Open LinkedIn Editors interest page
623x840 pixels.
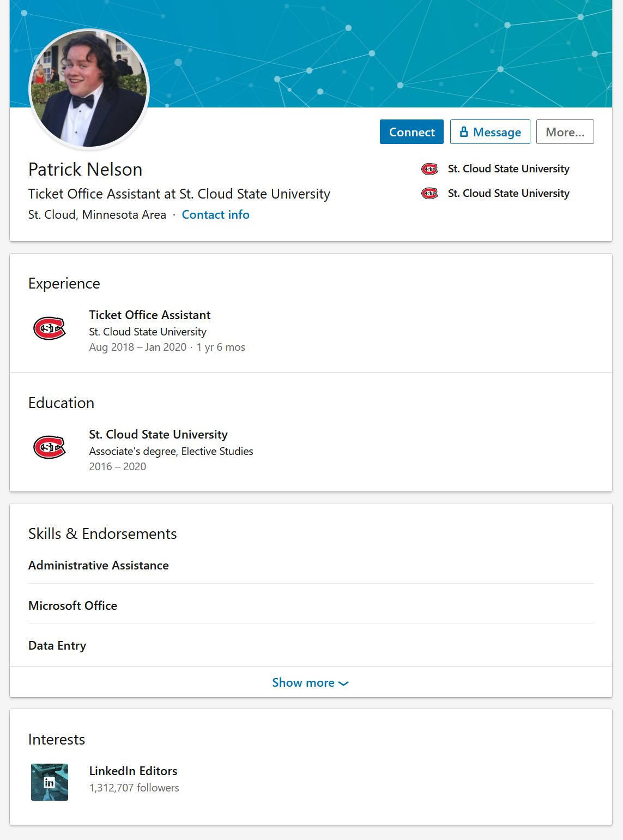(x=134, y=771)
